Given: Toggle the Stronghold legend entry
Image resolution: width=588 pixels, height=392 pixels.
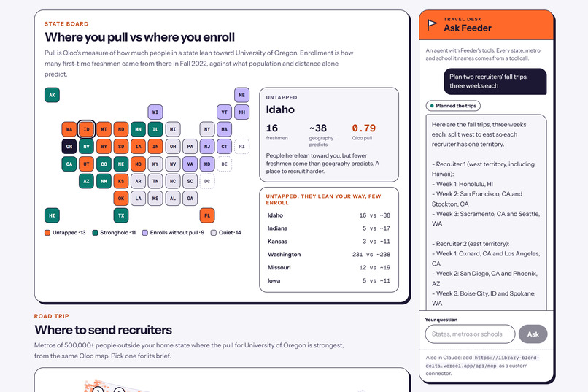Looking at the screenshot, I should click(x=114, y=233).
